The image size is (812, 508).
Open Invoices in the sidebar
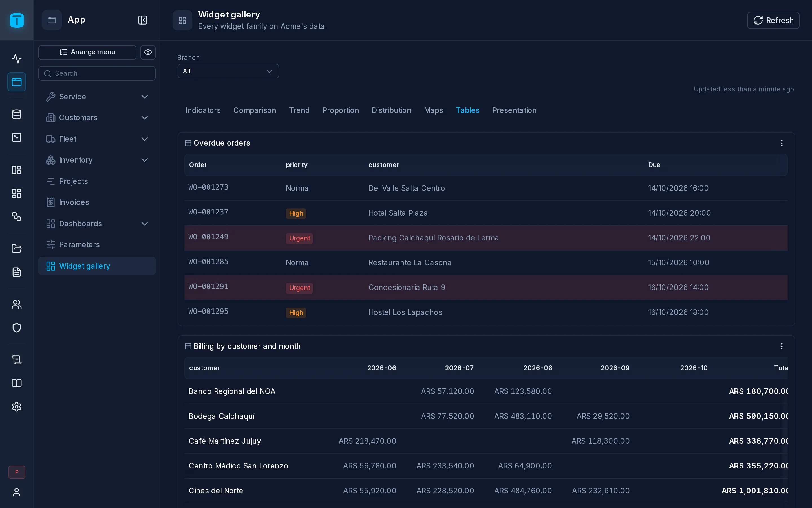pos(97,202)
